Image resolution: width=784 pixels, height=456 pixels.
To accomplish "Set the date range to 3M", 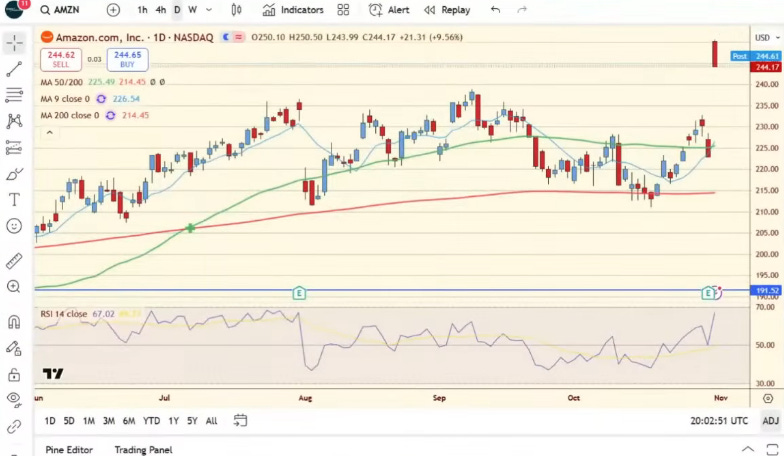I will click(109, 421).
